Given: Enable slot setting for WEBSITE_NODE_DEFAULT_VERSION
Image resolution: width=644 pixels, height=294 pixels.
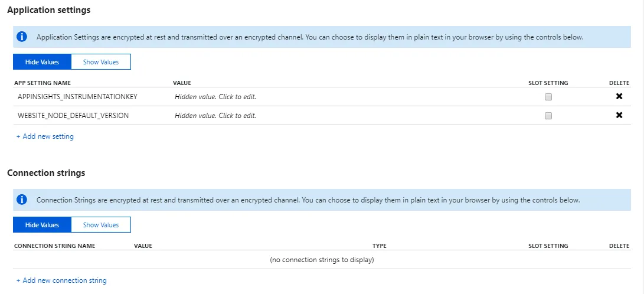Looking at the screenshot, I should [548, 116].
